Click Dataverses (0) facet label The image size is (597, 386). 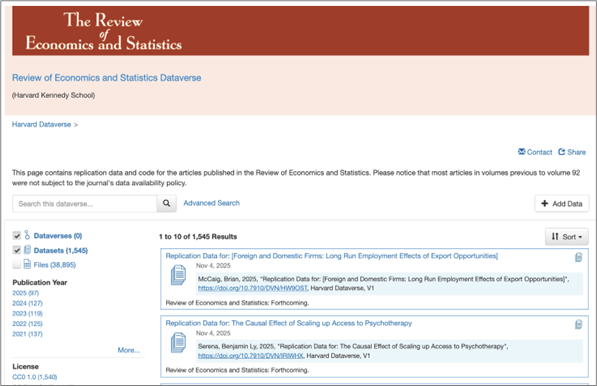point(58,236)
